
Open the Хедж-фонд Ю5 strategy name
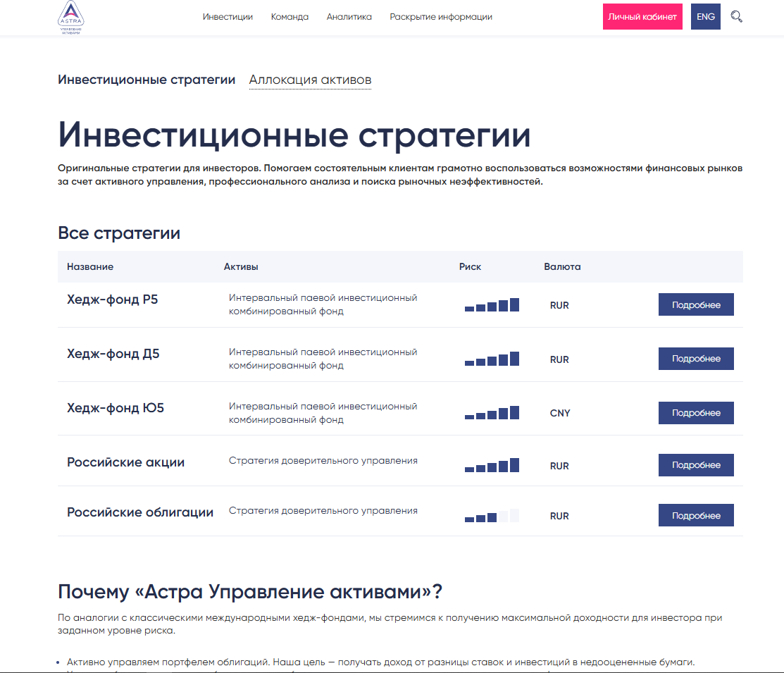116,408
